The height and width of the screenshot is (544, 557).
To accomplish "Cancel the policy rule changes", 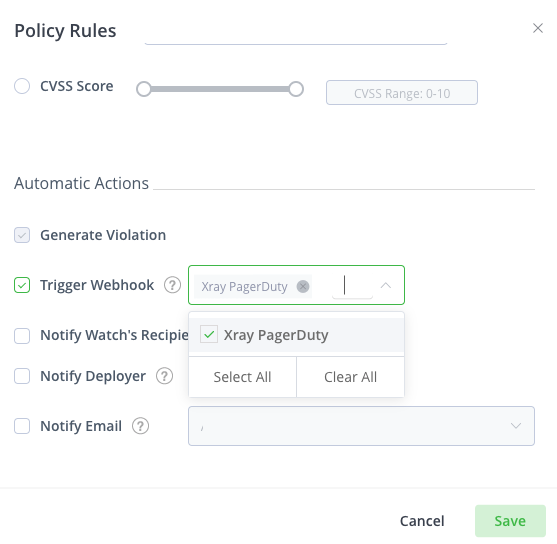I will click(422, 521).
